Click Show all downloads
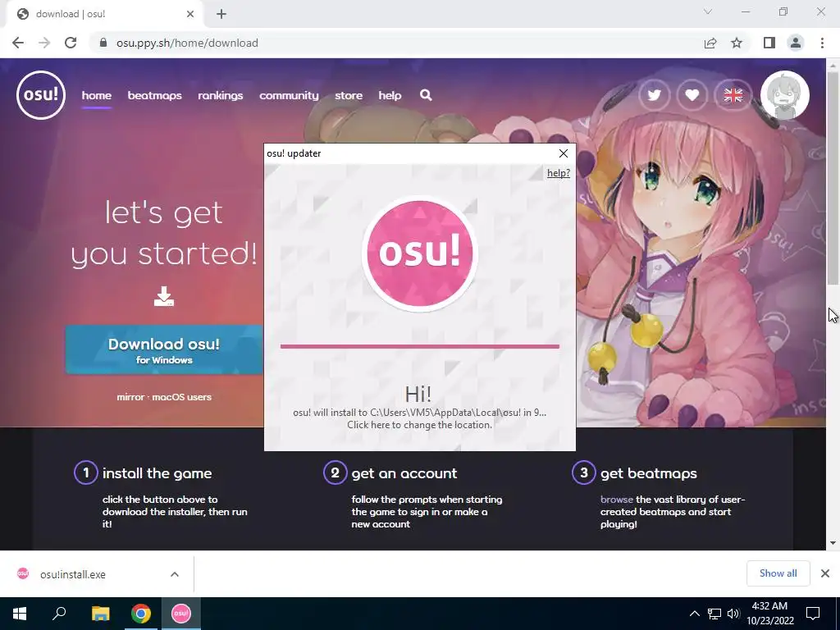840x630 pixels. point(778,573)
